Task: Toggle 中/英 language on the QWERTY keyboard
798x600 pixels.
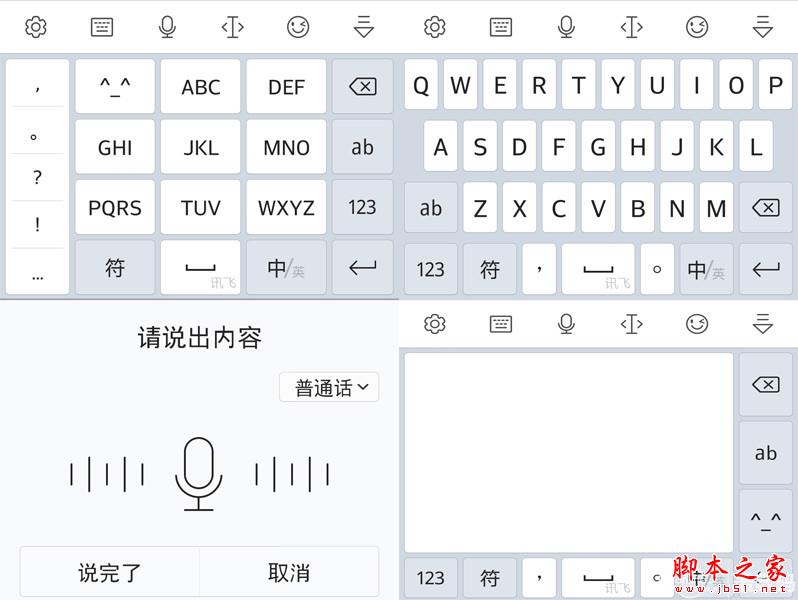Action: coord(705,269)
